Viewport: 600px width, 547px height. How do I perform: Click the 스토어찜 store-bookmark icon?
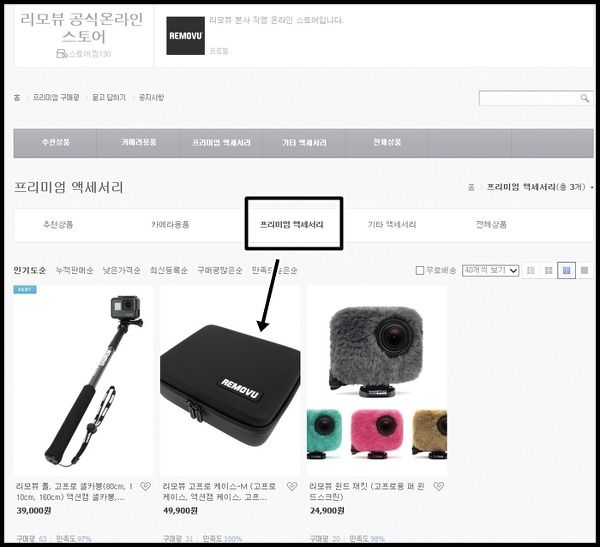click(x=61, y=54)
